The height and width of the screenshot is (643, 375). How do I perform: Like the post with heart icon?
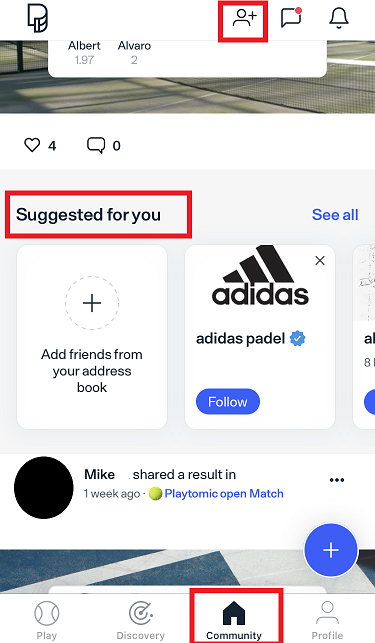pos(32,145)
